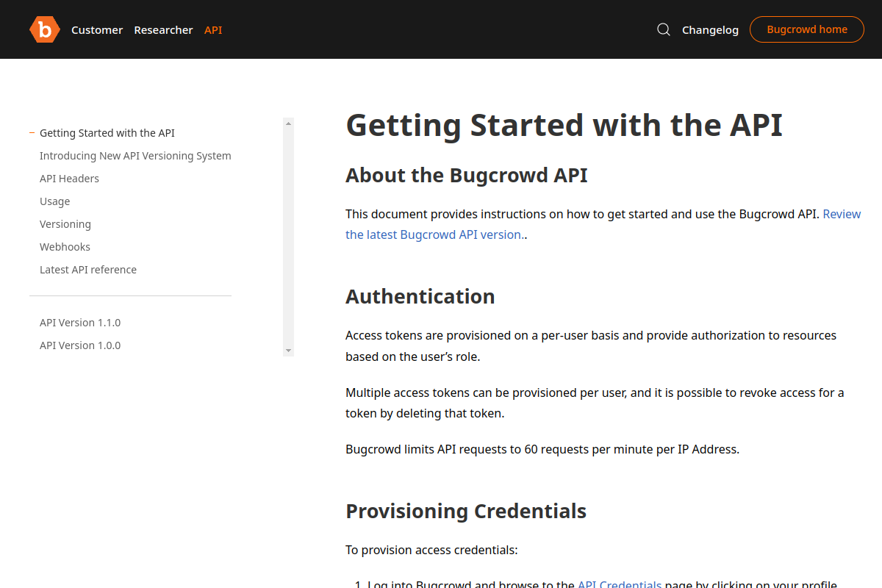Open the Changelog page
The image size is (882, 588).
click(x=710, y=30)
